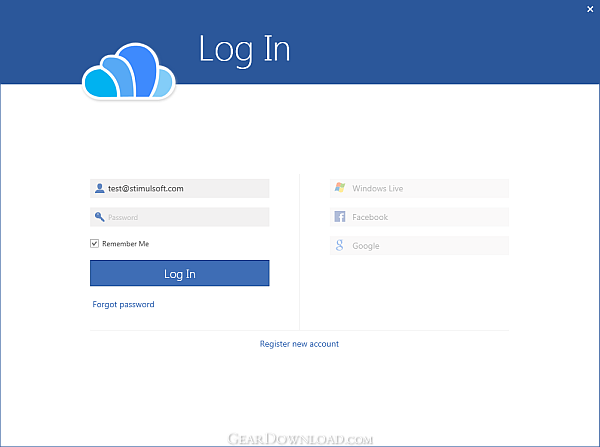Open the Register new account link
Screen dimensions: 600x447
[299, 344]
